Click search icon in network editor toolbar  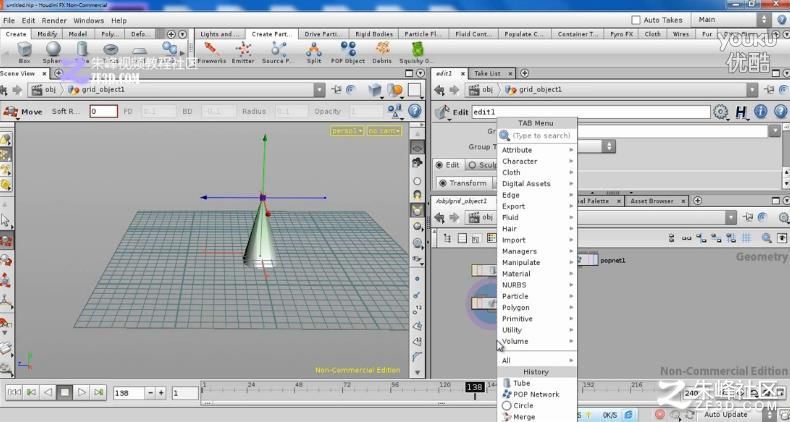pos(766,238)
